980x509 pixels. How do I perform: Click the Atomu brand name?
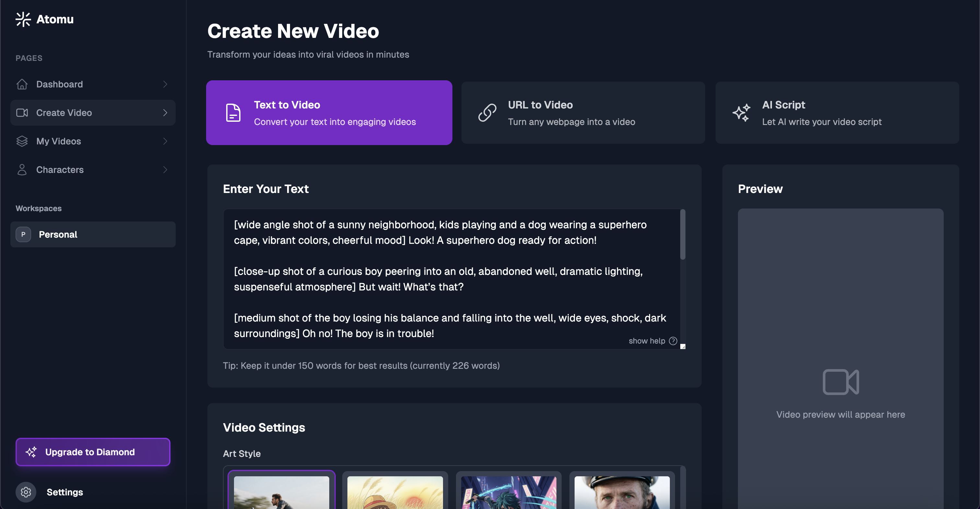point(55,19)
